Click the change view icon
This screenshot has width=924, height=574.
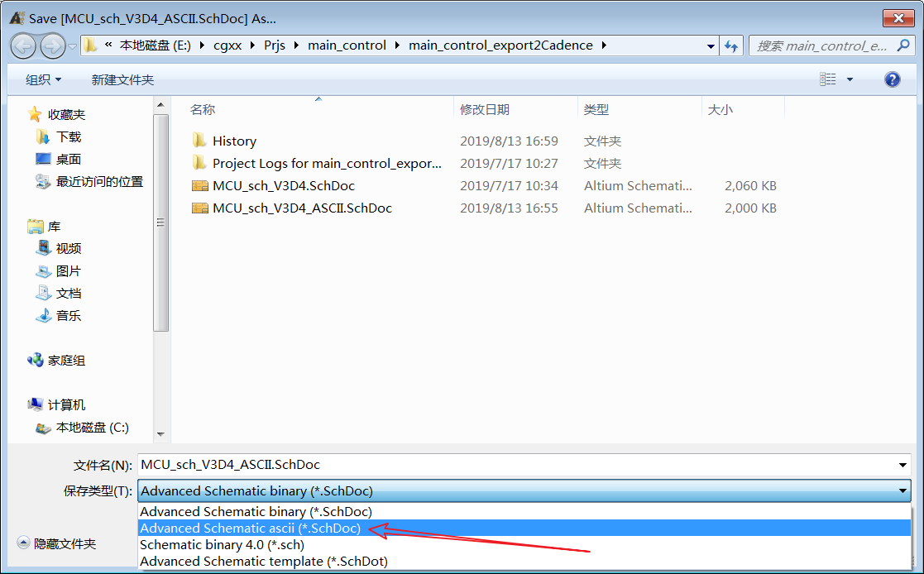[x=828, y=79]
